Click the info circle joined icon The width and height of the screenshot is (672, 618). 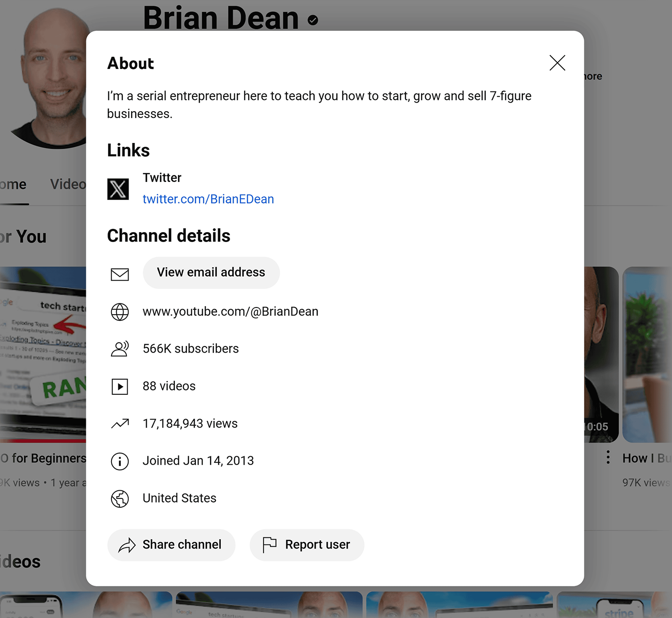[x=120, y=461]
